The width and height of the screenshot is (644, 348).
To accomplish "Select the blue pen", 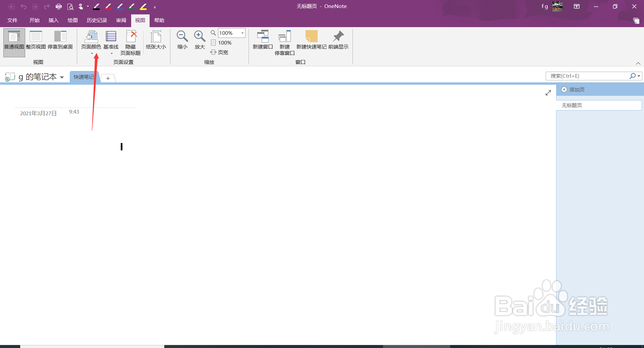I will 120,6.
